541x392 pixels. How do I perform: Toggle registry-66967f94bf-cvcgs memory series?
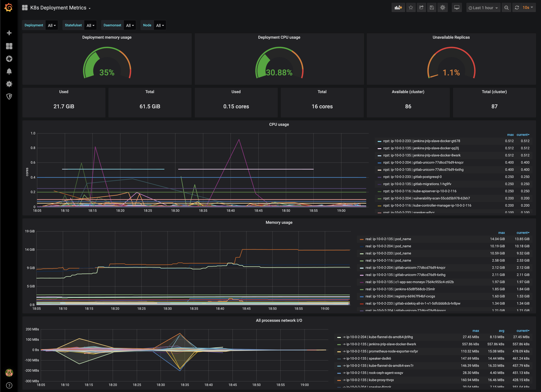[x=400, y=296]
